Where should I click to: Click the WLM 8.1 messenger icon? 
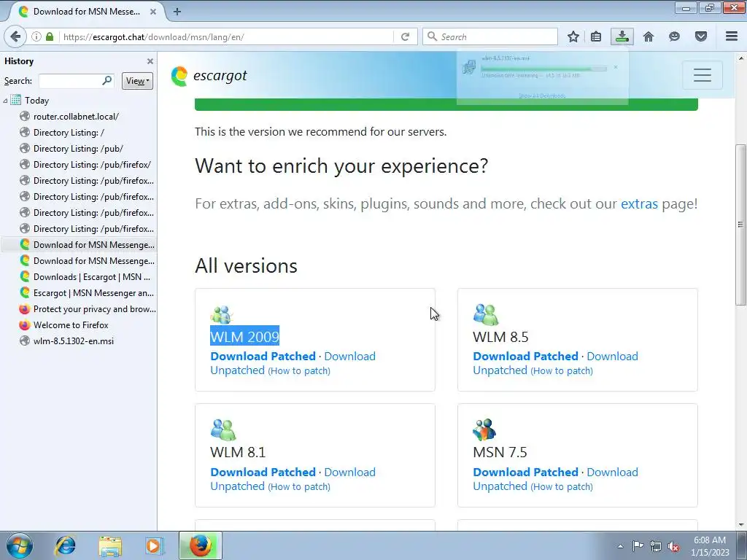click(x=223, y=430)
